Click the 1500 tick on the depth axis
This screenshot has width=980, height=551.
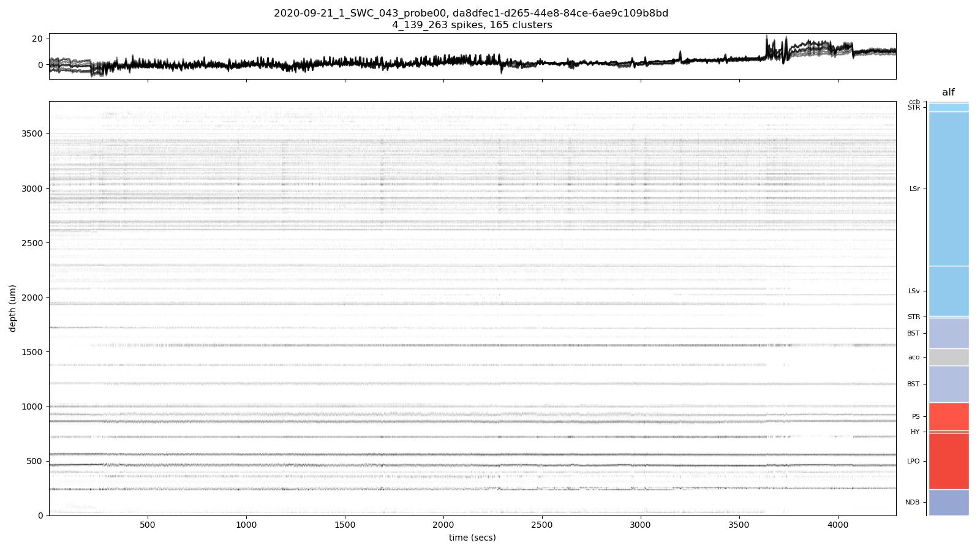point(32,352)
